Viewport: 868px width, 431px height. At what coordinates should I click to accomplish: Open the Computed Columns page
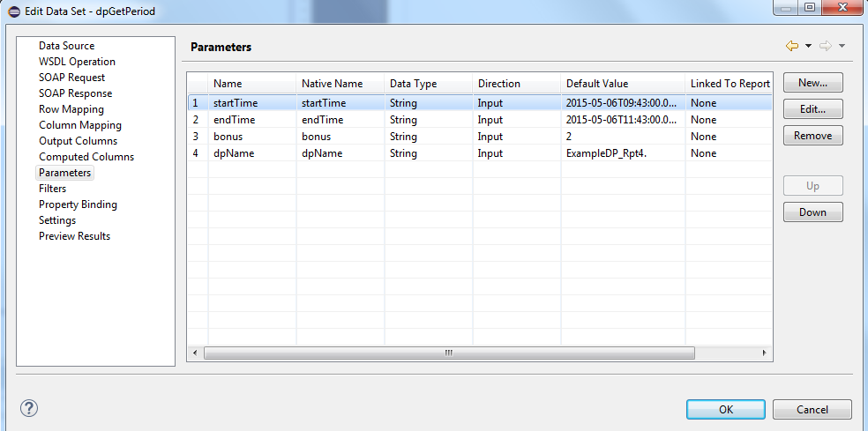(86, 157)
